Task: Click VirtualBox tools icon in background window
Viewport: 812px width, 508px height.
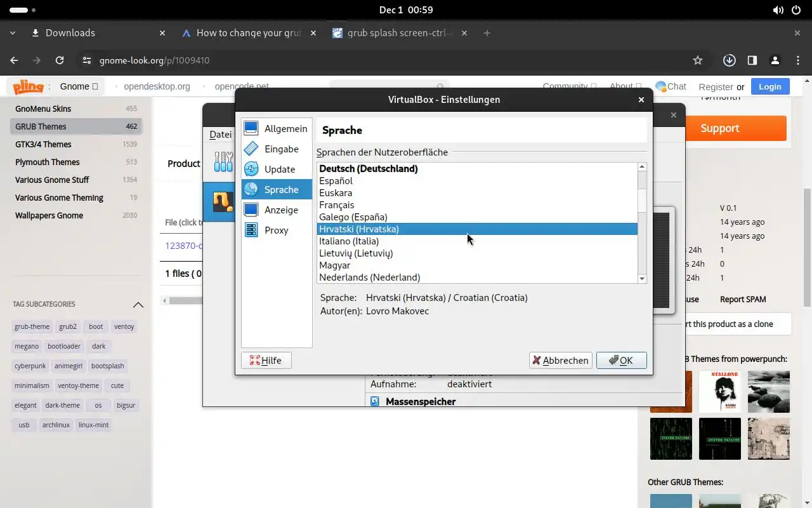Action: click(x=223, y=161)
